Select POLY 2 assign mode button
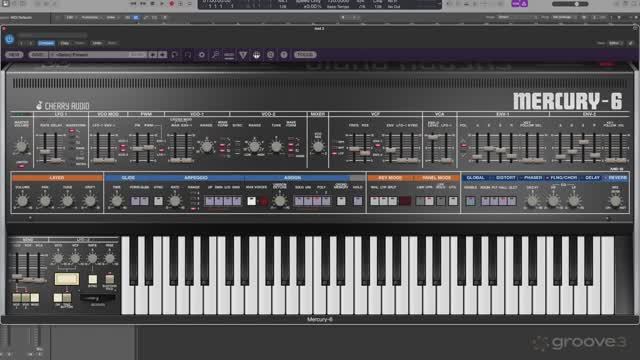The height and width of the screenshot is (360, 640). (x=326, y=201)
